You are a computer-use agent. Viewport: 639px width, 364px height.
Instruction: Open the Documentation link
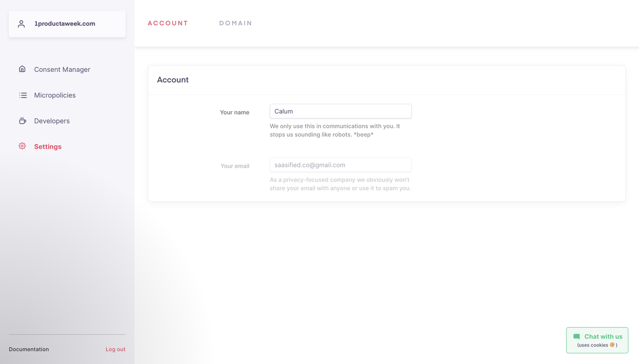pyautogui.click(x=29, y=350)
